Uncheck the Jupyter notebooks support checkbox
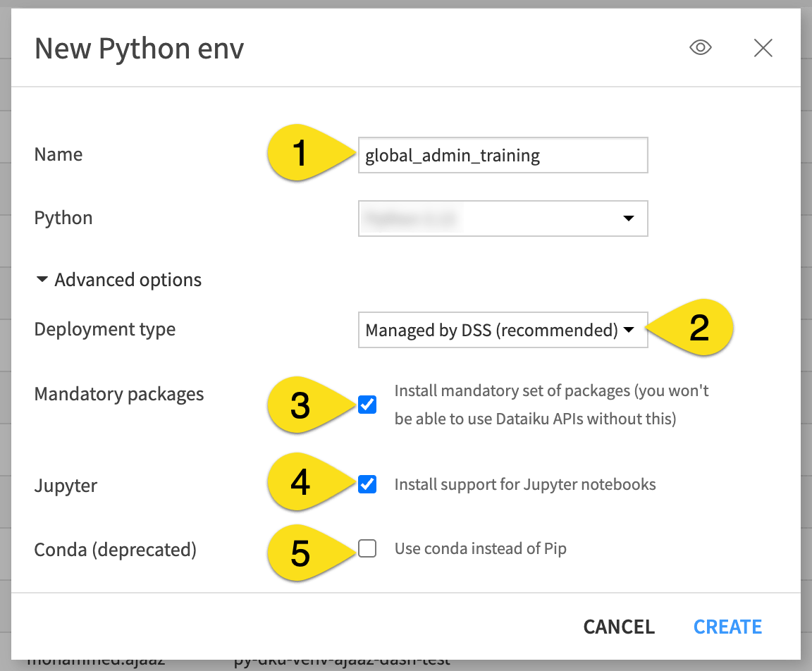 coord(367,484)
